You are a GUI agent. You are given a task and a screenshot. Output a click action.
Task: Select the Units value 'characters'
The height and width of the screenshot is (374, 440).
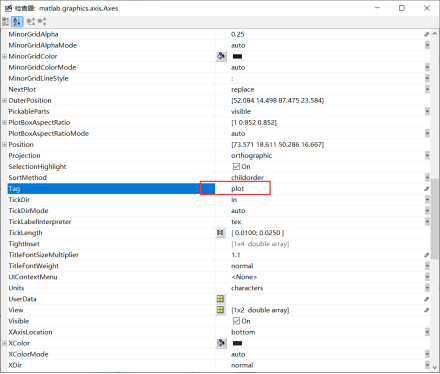pos(247,288)
